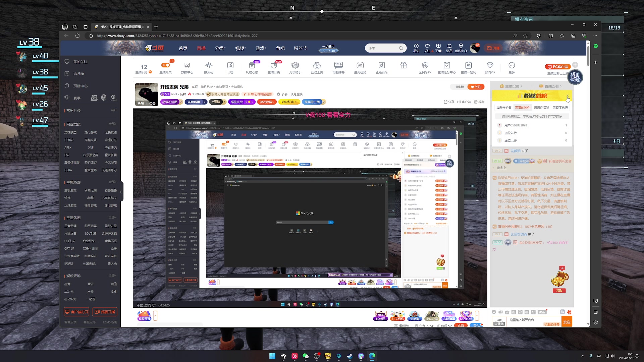The width and height of the screenshot is (644, 362).
Task: Switch to 真爱守护者 tab in fan ranking
Action: click(x=504, y=108)
